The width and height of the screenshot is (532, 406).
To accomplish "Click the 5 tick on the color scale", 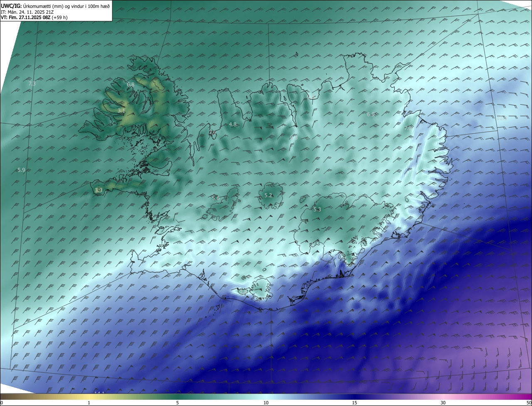I will [x=177, y=403].
